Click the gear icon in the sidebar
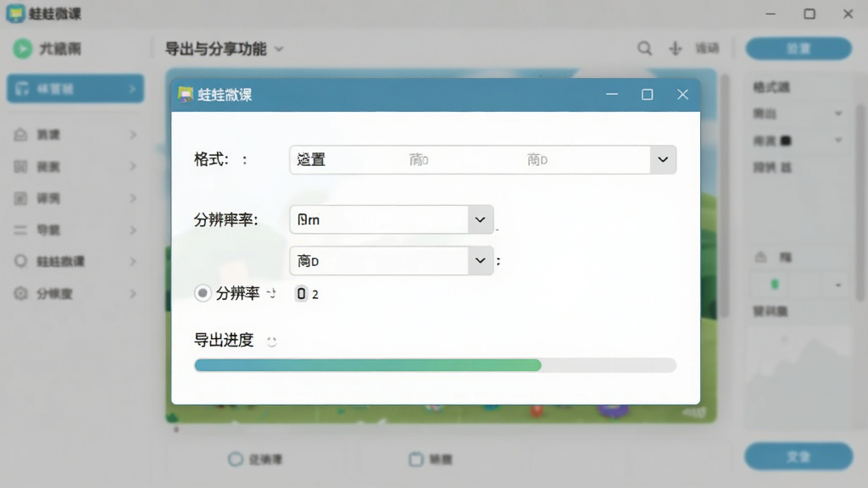Image resolution: width=868 pixels, height=488 pixels. pos(20,293)
